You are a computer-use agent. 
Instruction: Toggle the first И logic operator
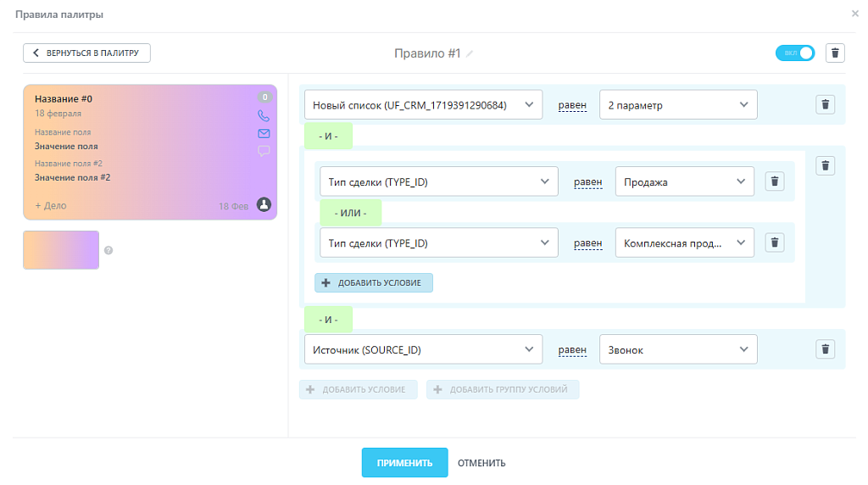pos(328,137)
